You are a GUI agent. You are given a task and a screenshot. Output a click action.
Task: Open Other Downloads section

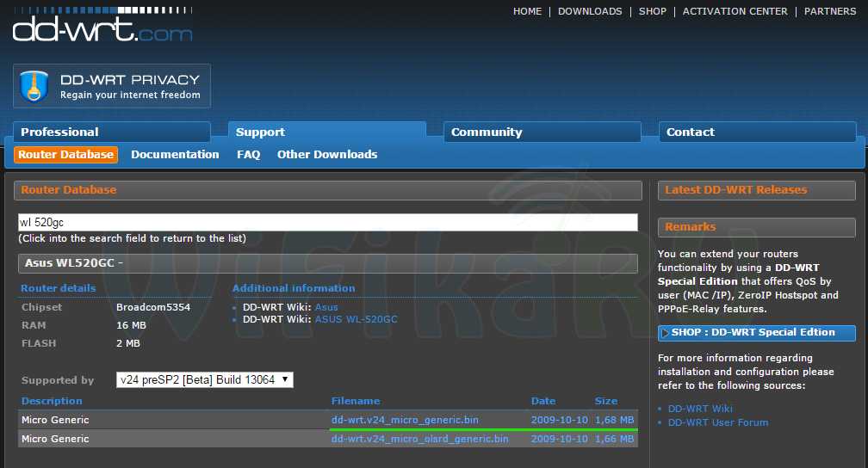coord(327,155)
